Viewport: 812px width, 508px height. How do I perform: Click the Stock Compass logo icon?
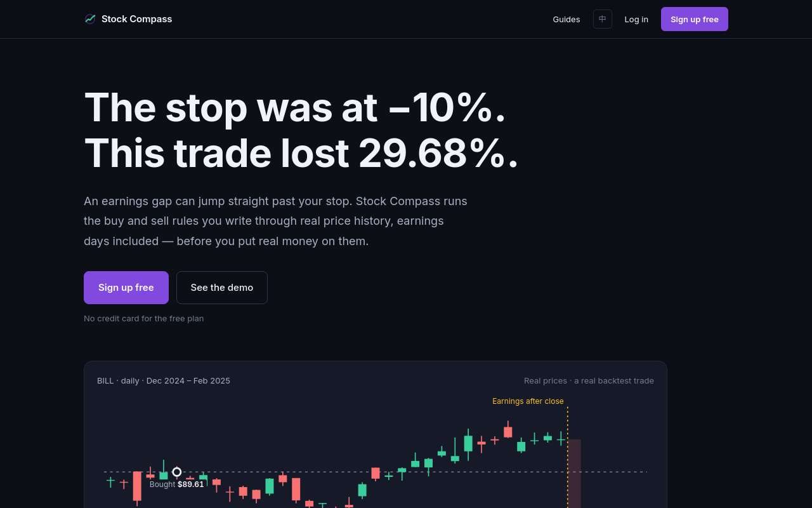[x=90, y=19]
